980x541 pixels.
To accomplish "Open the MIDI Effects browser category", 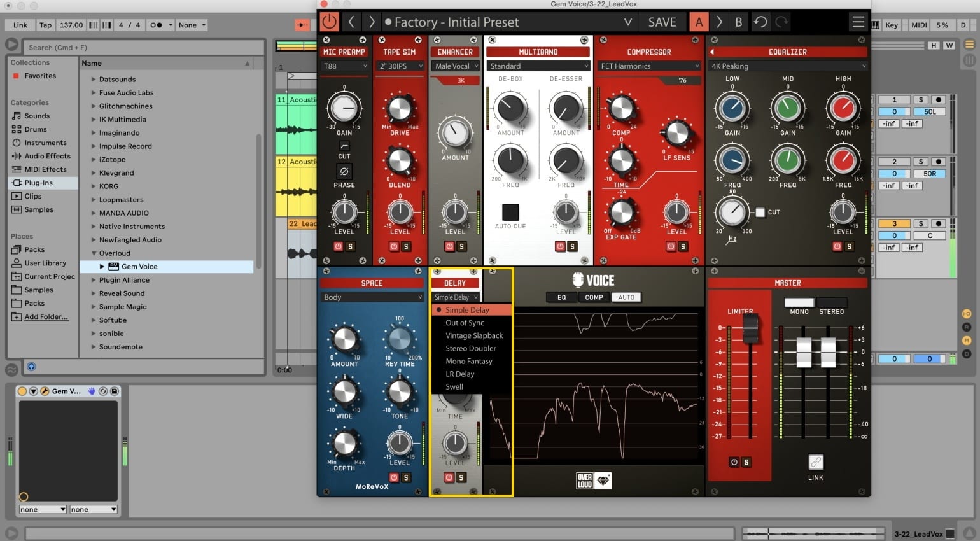I will [45, 169].
